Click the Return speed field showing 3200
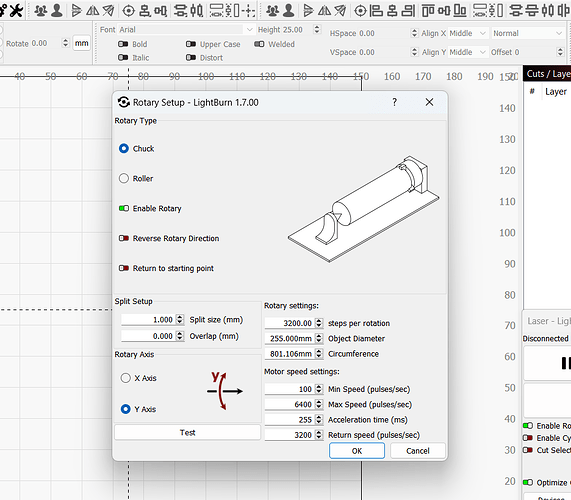The image size is (571, 500). (x=290, y=435)
